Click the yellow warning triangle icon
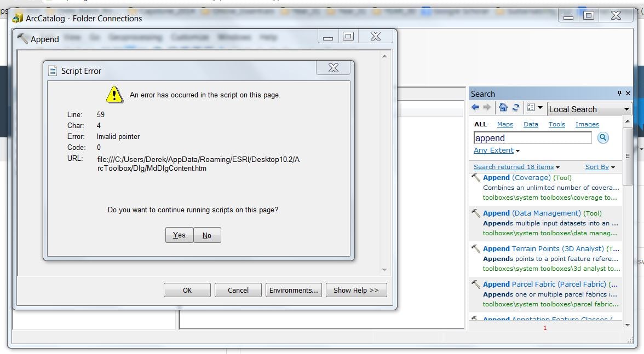Viewport: 644px width, 354px height. tap(114, 94)
